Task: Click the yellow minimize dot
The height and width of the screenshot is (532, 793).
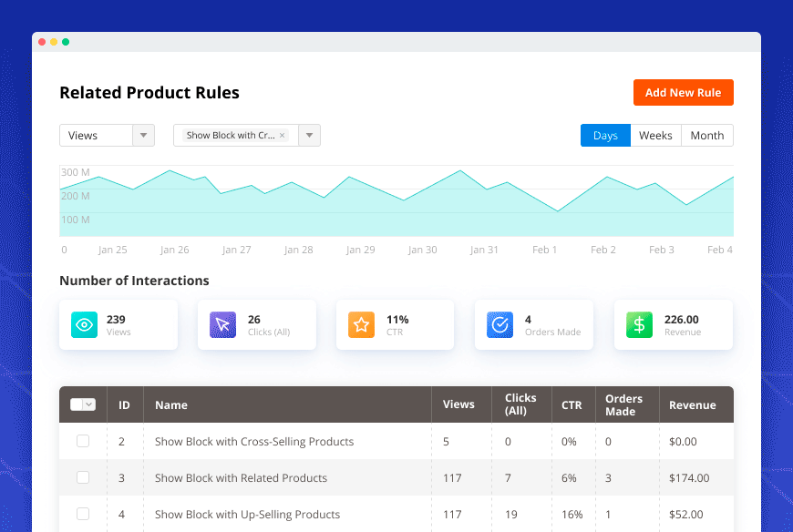Action: tap(53, 42)
